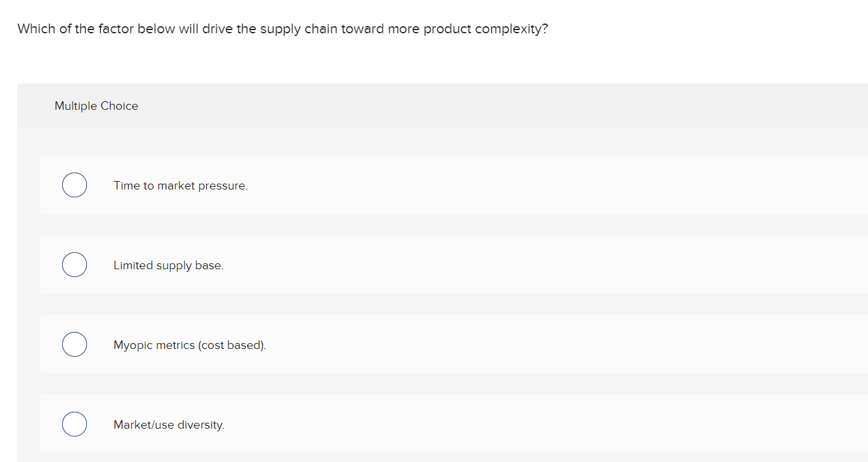Select the 'Limited supply base' radio button
The image size is (868, 462).
point(74,264)
